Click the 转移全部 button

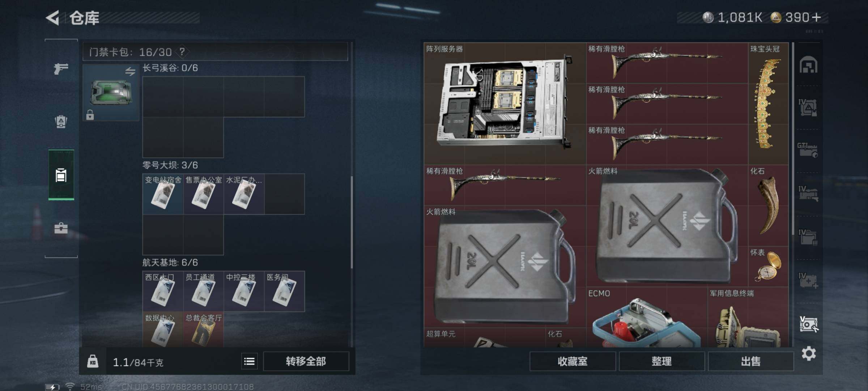pyautogui.click(x=306, y=361)
